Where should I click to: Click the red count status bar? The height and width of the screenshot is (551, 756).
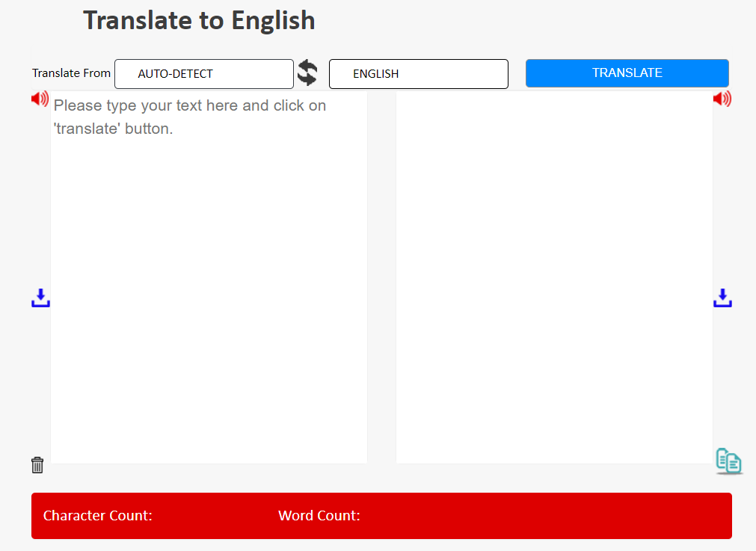(381, 516)
